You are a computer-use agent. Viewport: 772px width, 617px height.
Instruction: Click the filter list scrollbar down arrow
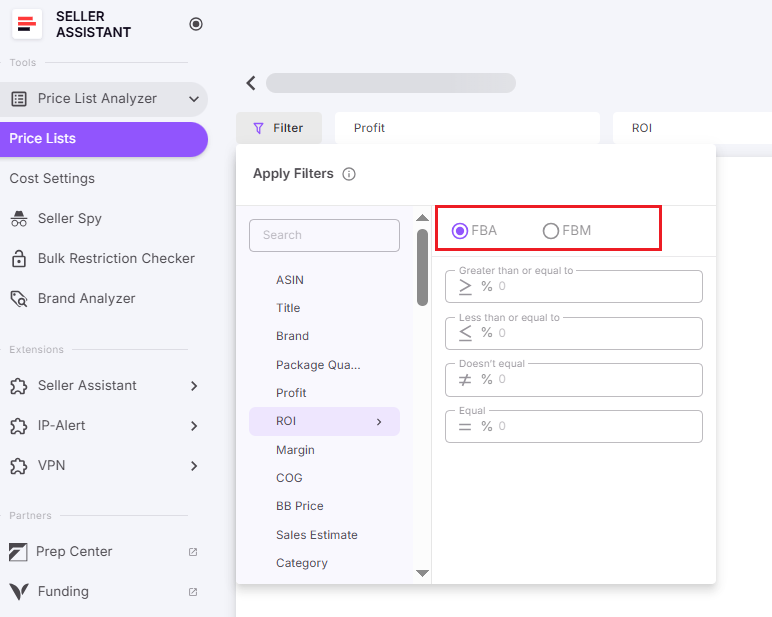click(422, 573)
